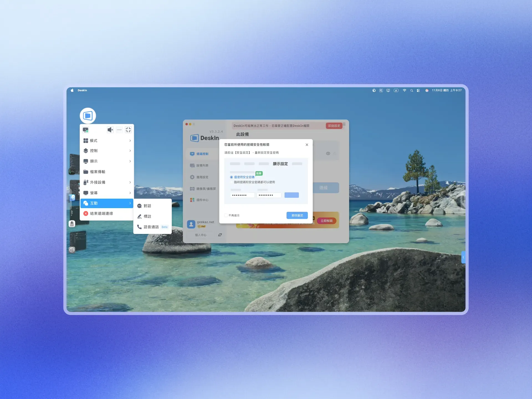Image resolution: width=532 pixels, height=399 pixels.
Task: Select 遠端控制 in the DeskIn sidebar
Action: pos(202,154)
